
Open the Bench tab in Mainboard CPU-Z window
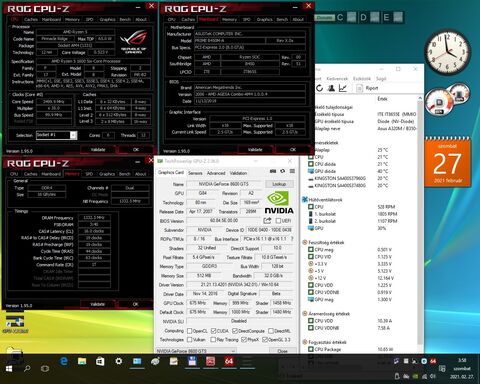click(282, 19)
